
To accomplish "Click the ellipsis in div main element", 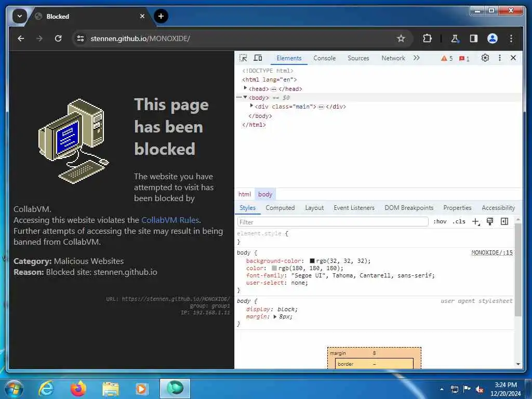I will [x=321, y=107].
